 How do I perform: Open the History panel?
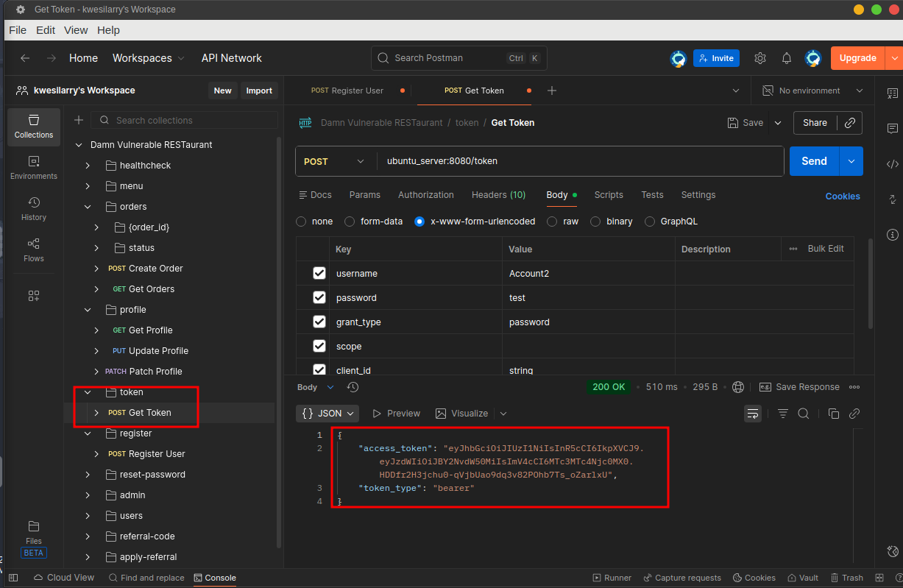33,210
